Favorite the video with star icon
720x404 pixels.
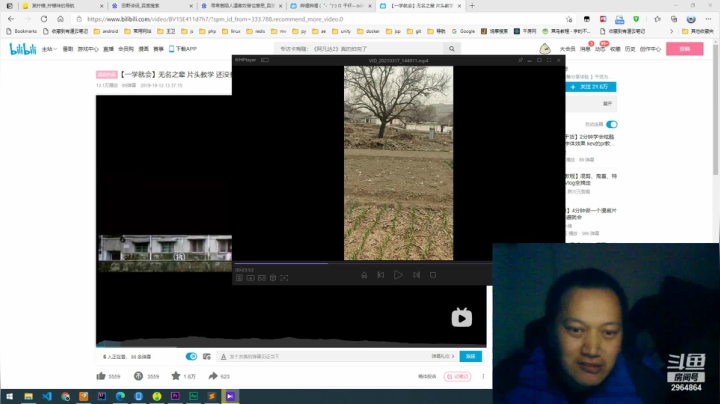coord(175,376)
